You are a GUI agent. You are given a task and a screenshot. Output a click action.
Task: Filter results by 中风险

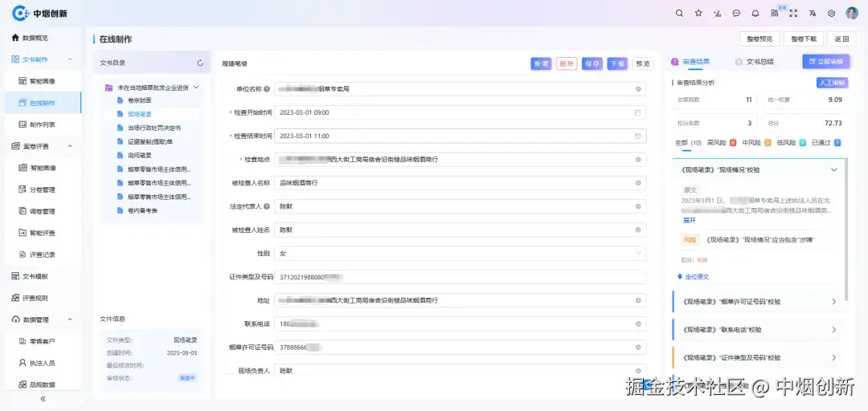click(757, 143)
